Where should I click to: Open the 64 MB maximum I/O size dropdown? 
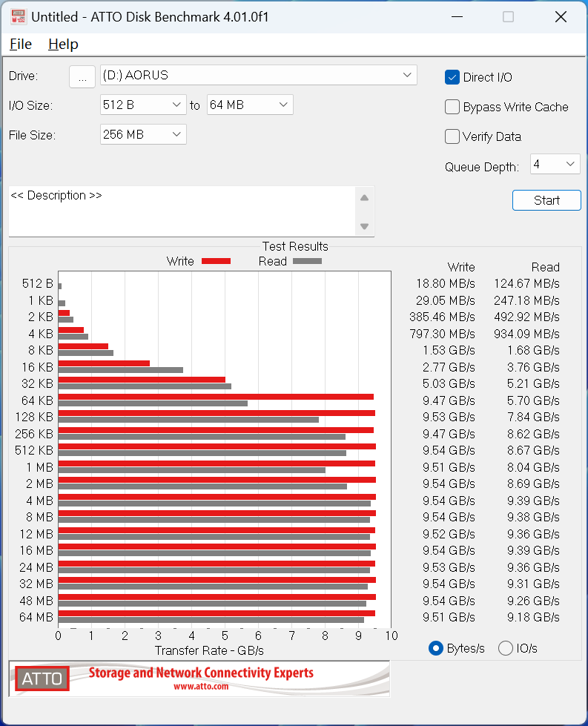coord(250,105)
